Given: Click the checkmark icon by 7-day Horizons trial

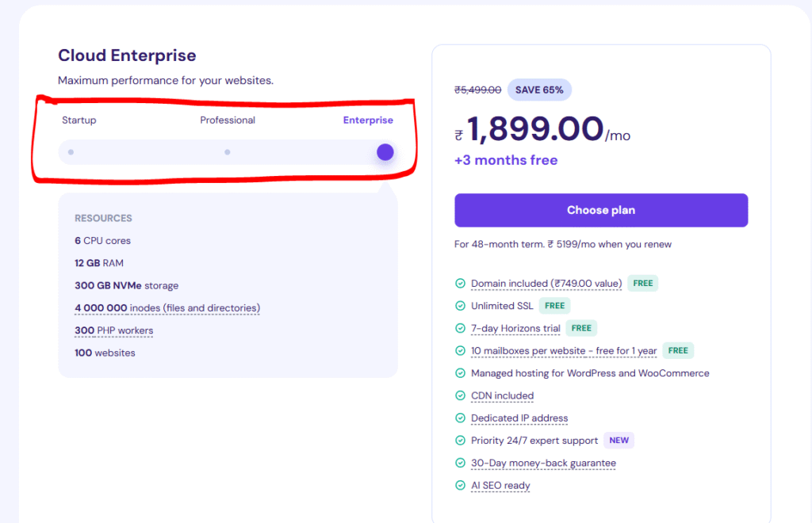Looking at the screenshot, I should (460, 328).
